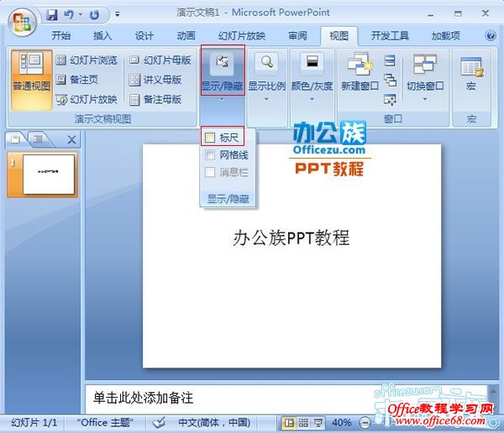This screenshot has height=433, width=504.
Task: Open the 切换窗口 dropdown
Action: click(425, 77)
